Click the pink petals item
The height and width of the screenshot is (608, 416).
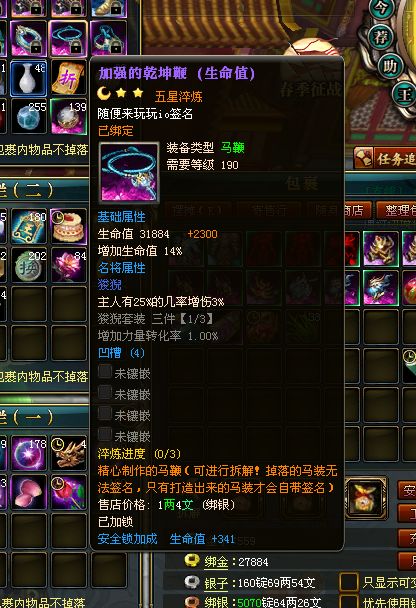click(x=28, y=492)
